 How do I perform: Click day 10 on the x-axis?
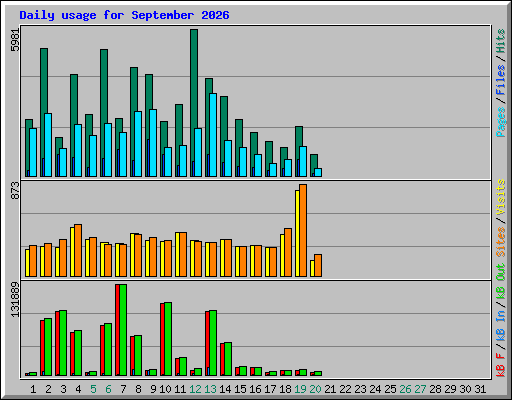(165, 389)
